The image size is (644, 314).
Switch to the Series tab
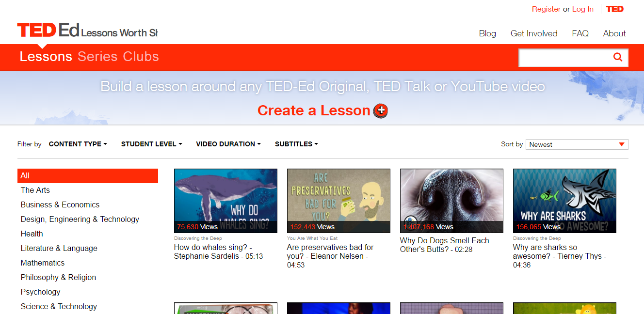point(97,57)
